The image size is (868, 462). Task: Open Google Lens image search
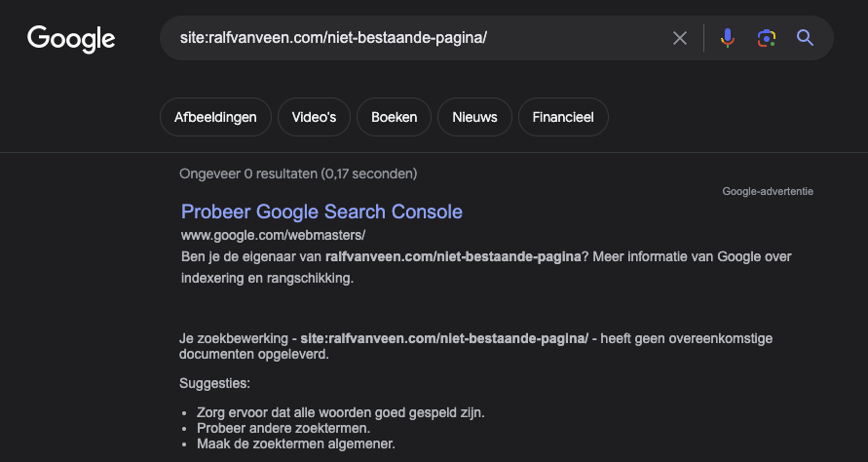(766, 38)
